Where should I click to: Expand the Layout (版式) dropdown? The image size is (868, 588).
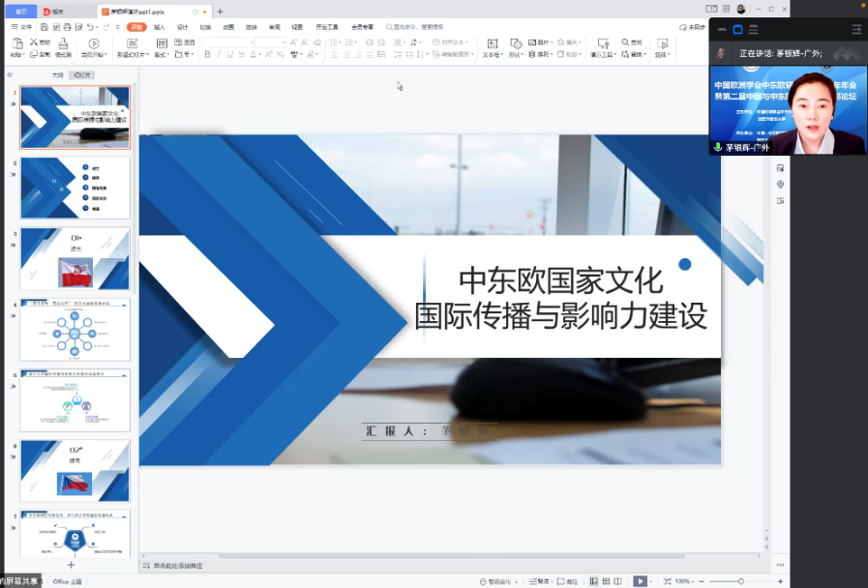[x=162, y=54]
